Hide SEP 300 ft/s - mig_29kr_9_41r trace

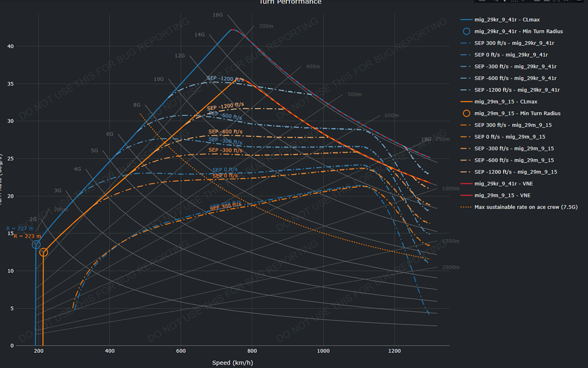tap(507, 43)
